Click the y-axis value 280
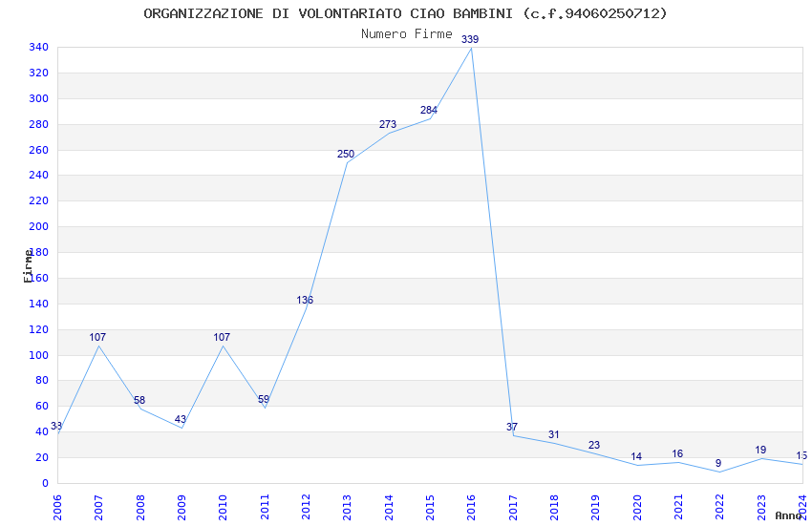The width and height of the screenshot is (812, 525). [x=39, y=125]
